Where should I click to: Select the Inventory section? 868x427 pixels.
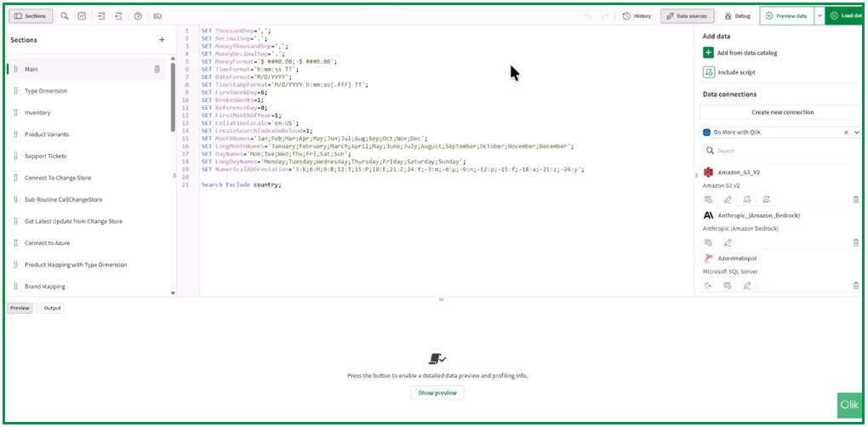point(37,112)
